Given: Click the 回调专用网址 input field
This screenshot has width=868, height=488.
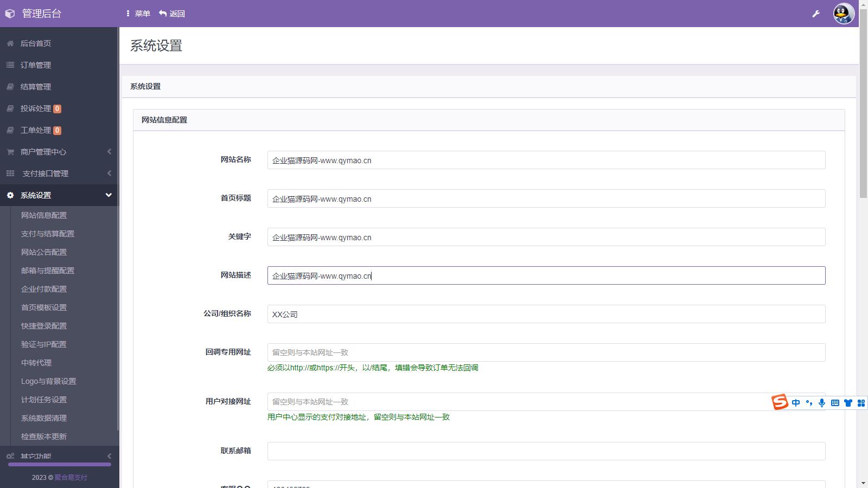Looking at the screenshot, I should coord(546,352).
